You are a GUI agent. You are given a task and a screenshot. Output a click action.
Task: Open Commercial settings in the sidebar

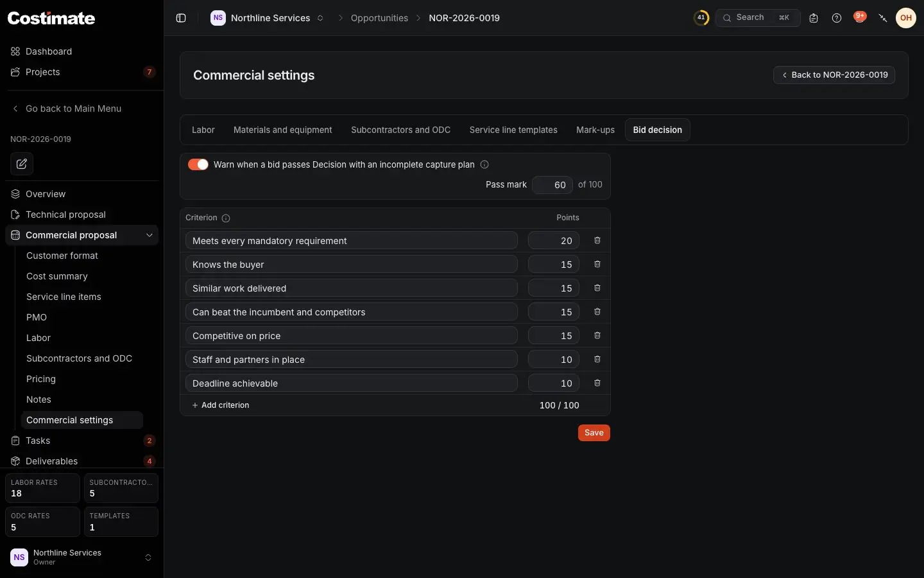tap(81, 420)
